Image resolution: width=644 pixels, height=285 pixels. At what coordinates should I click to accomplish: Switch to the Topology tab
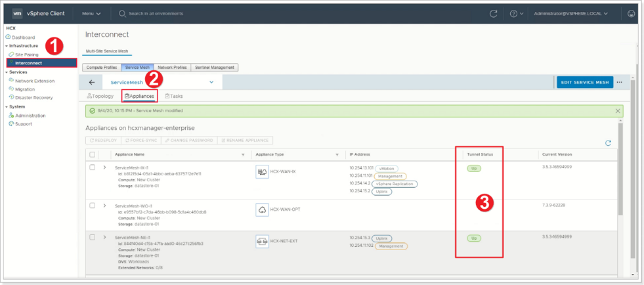(100, 97)
